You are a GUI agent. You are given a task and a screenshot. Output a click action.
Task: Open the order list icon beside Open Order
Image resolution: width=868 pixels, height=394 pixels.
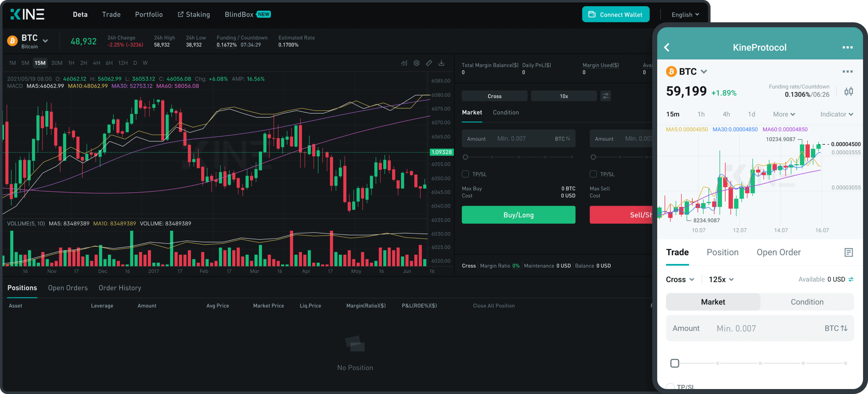coord(848,252)
